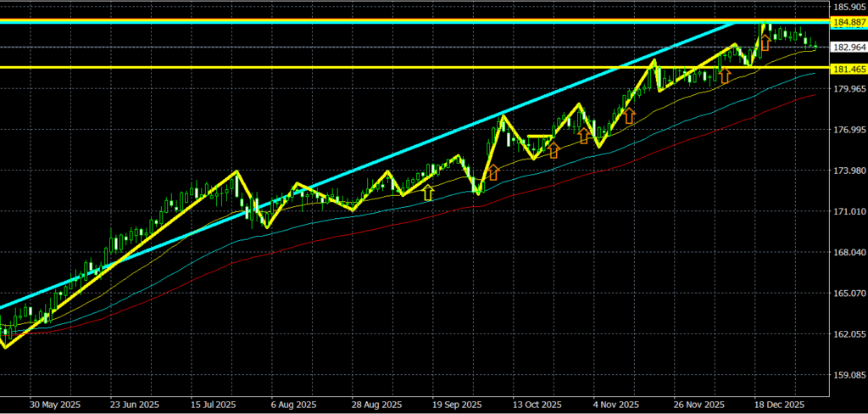The image size is (868, 414).
Task: Select the orange arrow under the late-October peak
Action: pyautogui.click(x=584, y=135)
